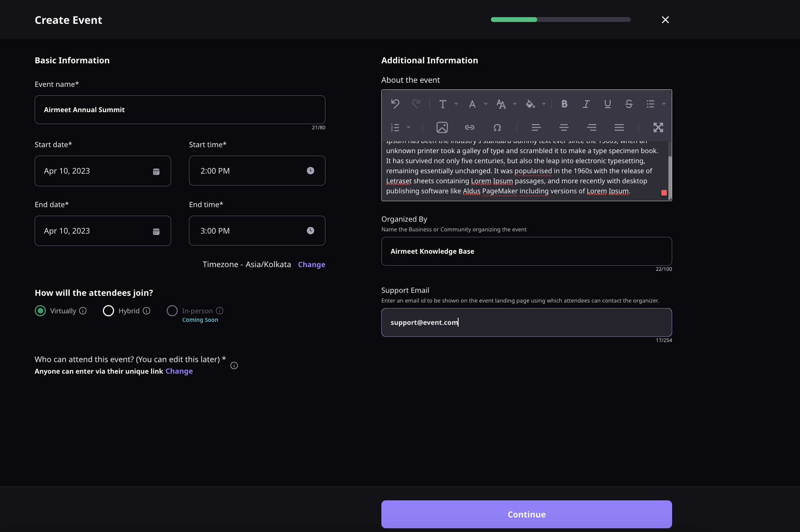The height and width of the screenshot is (532, 800).
Task: Click the redo icon in editor toolbar
Action: (416, 104)
